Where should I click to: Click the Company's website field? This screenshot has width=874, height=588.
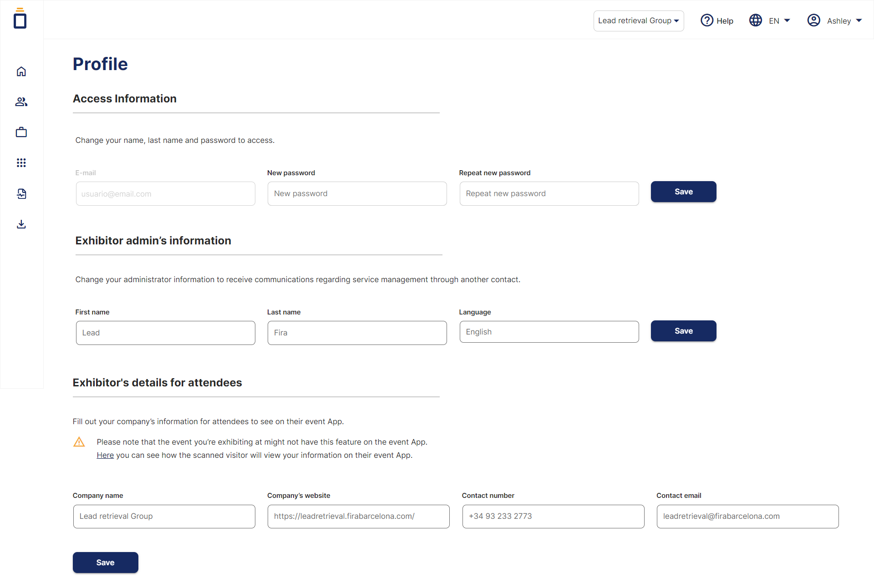[359, 517]
